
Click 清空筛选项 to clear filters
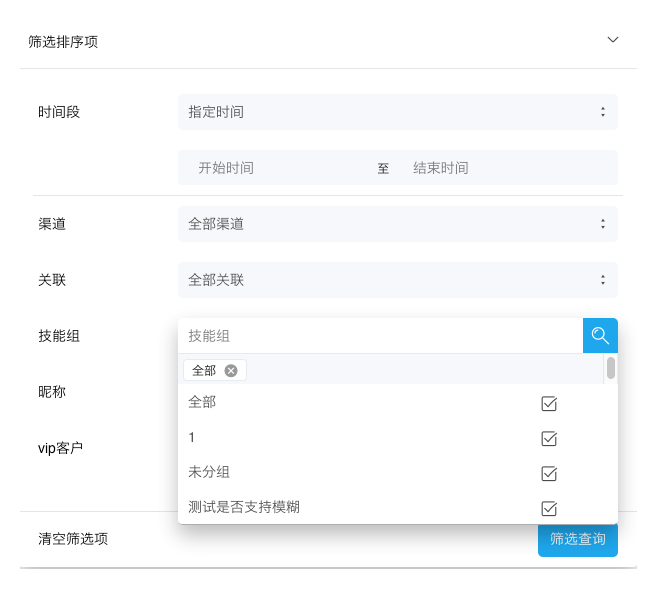73,539
